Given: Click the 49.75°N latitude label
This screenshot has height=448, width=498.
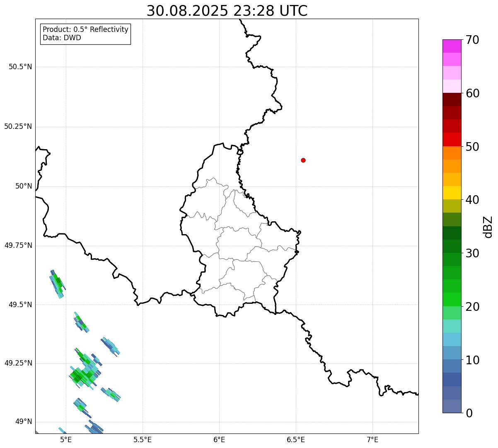Looking at the screenshot, I should click(18, 245).
